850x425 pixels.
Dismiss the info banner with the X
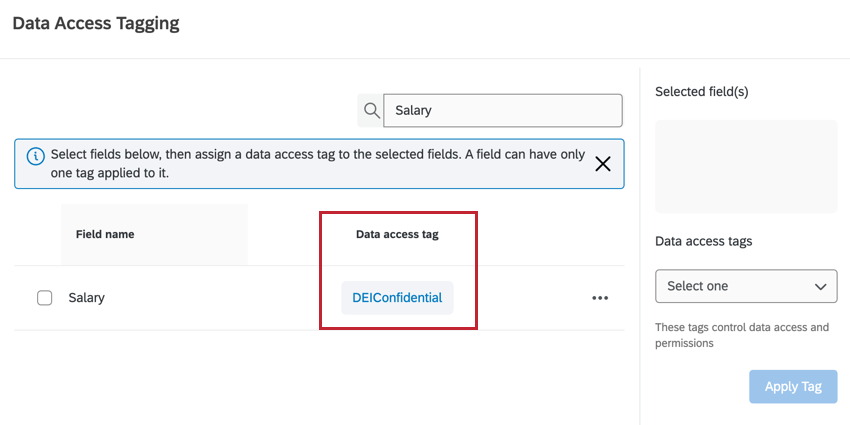[x=603, y=164]
